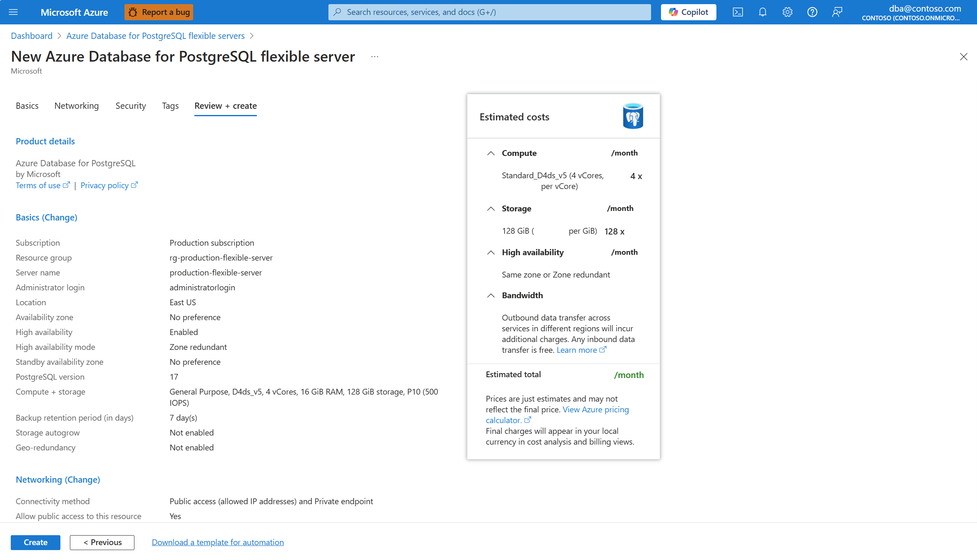Open the portal hamburger menu

pyautogui.click(x=14, y=12)
